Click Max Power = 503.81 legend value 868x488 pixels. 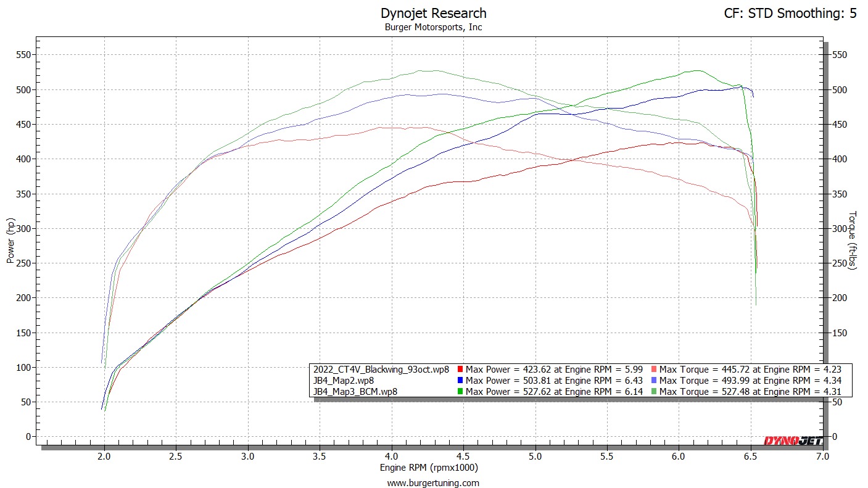554,380
